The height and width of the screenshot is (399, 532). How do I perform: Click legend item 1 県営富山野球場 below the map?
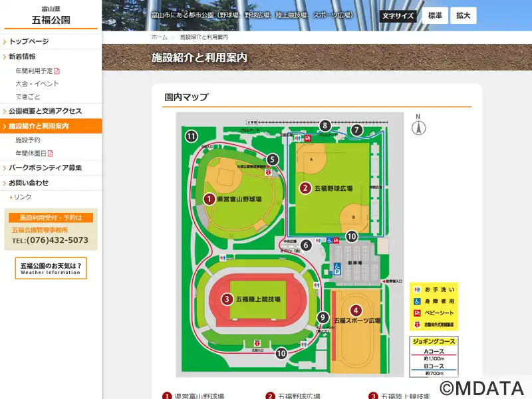[x=194, y=396]
